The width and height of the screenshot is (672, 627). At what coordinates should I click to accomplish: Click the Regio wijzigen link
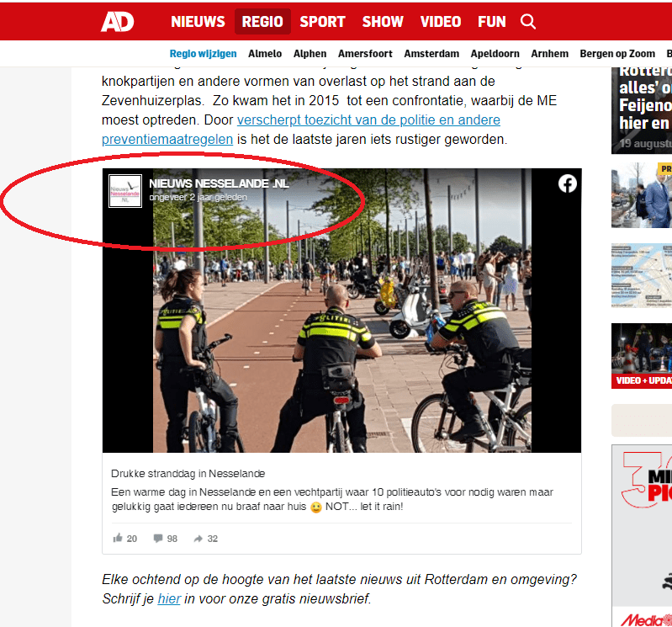[204, 54]
